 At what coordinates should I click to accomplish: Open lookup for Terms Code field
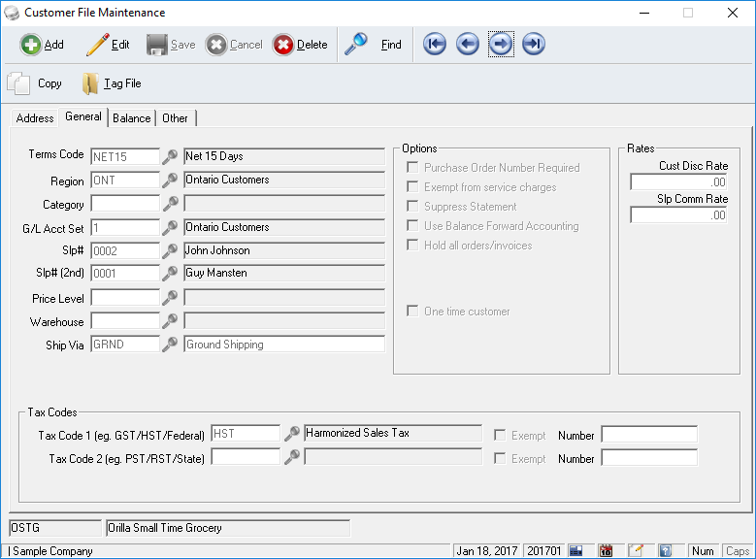pyautogui.click(x=171, y=156)
